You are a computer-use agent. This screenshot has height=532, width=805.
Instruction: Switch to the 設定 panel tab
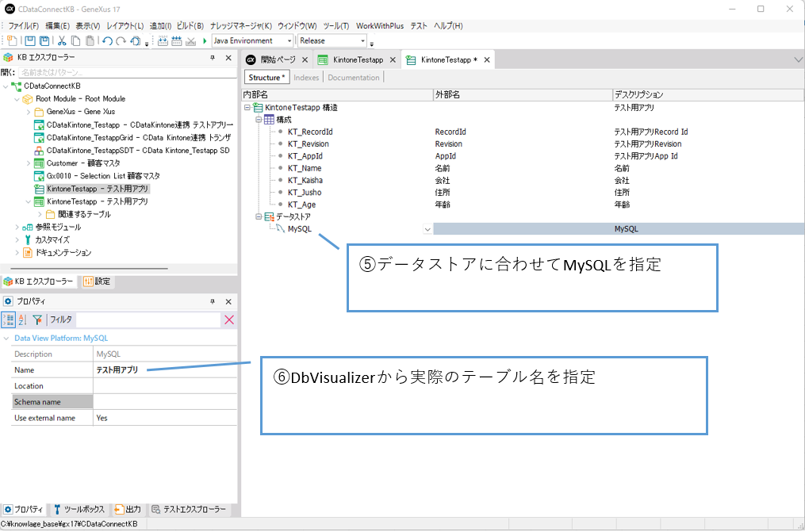click(x=97, y=281)
